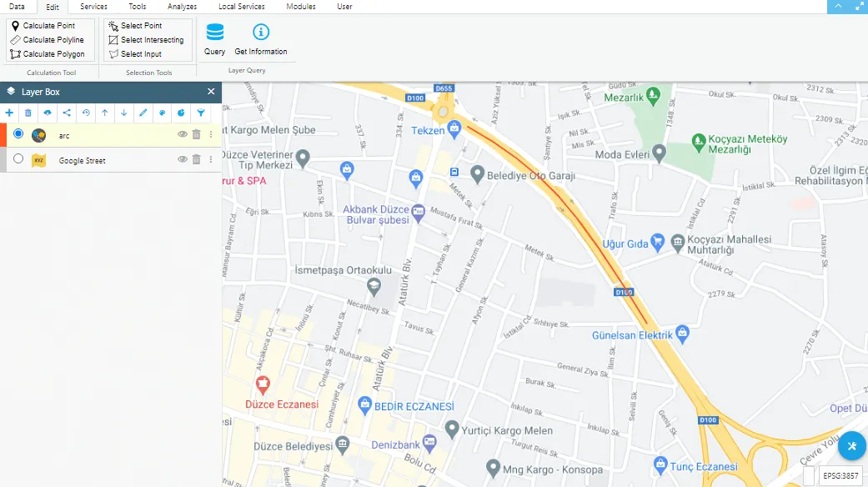
Task: Open the Modules ribbon tab
Action: [301, 7]
